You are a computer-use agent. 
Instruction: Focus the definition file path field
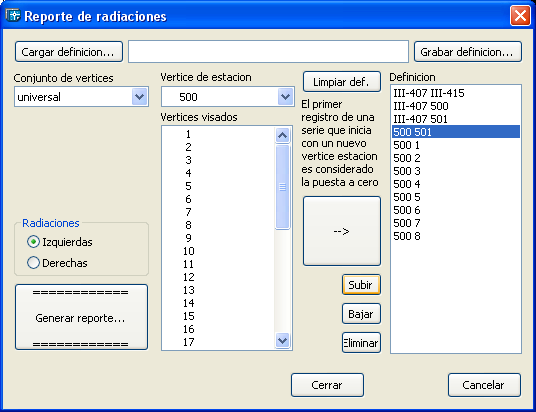(268, 52)
